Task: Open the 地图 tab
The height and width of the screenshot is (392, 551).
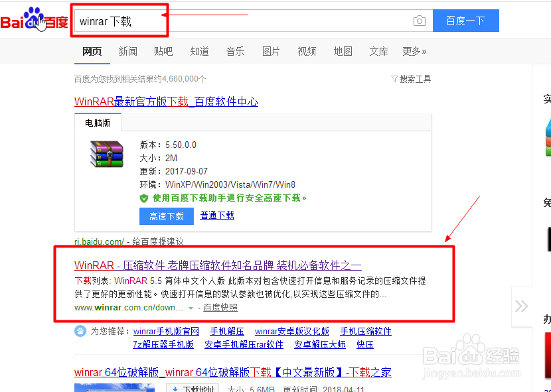Action: click(343, 52)
